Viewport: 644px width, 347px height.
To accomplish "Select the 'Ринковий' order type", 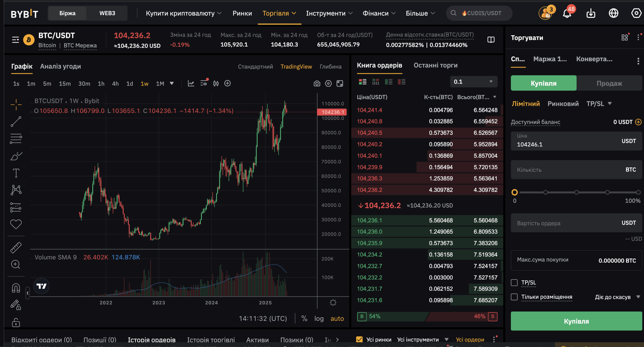I will click(563, 104).
